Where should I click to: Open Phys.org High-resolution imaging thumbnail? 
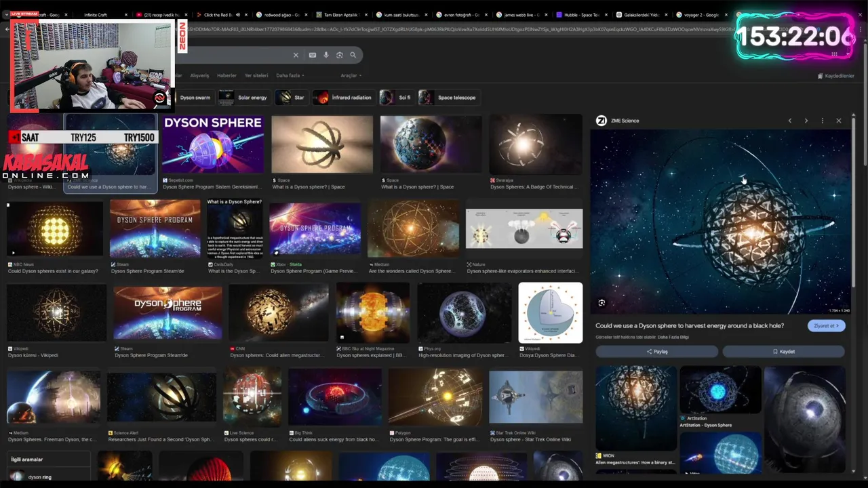[x=465, y=313]
